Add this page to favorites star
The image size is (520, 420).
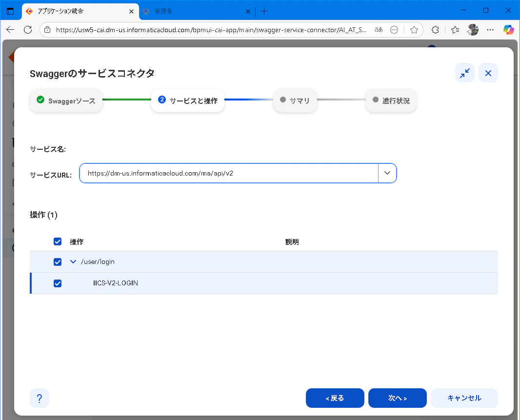coord(414,30)
